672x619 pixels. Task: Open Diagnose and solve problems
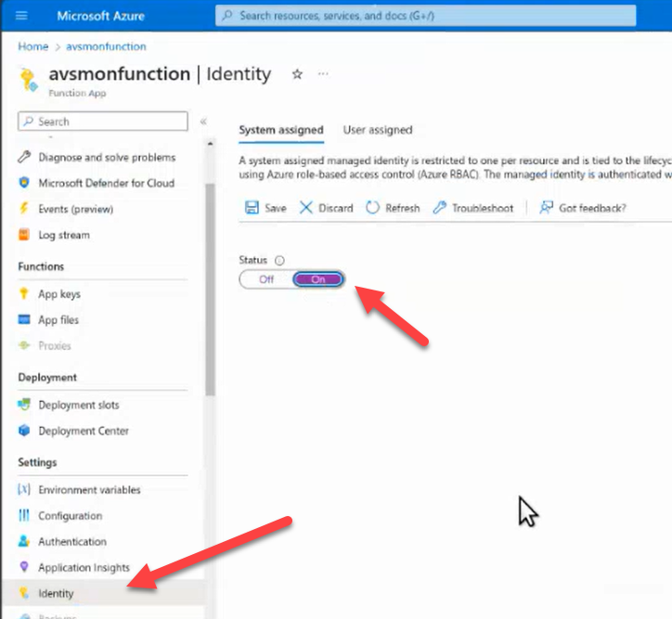coord(107,157)
